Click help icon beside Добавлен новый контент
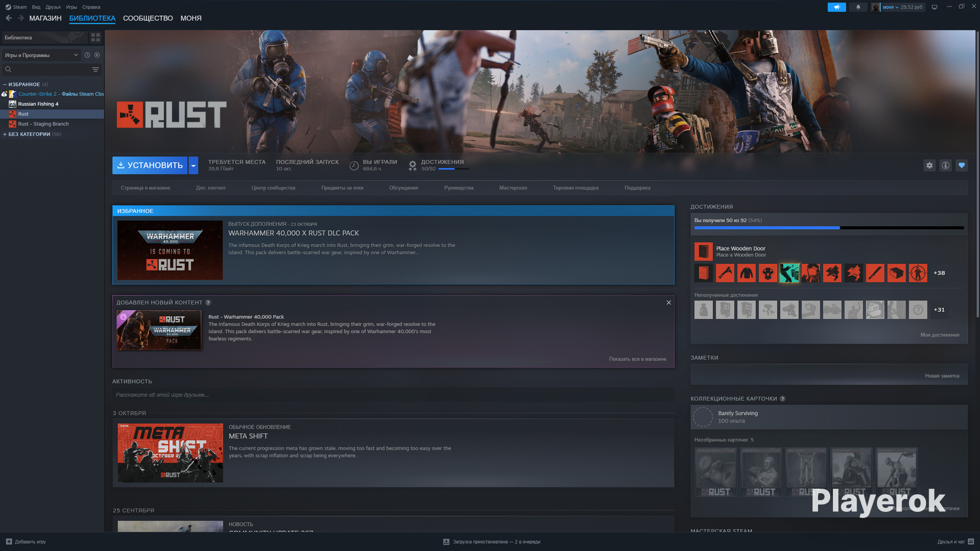Viewport: 980px width, 551px height. 208,302
